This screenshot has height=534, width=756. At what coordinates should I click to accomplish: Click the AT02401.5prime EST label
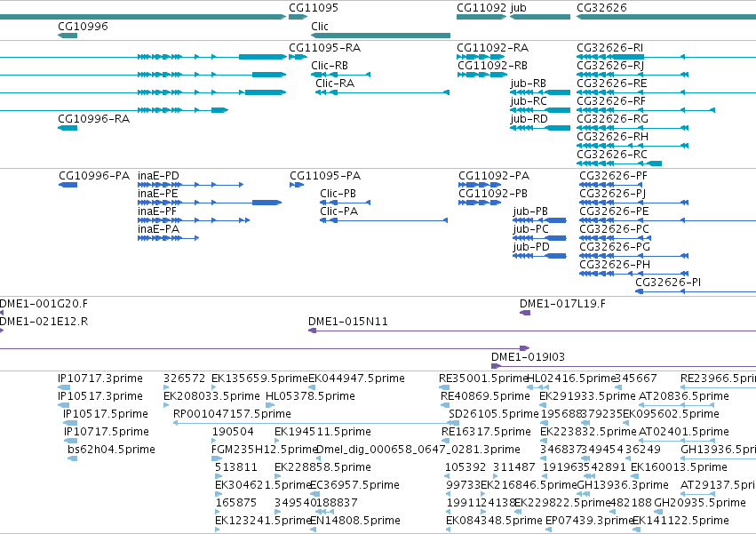pyautogui.click(x=684, y=433)
